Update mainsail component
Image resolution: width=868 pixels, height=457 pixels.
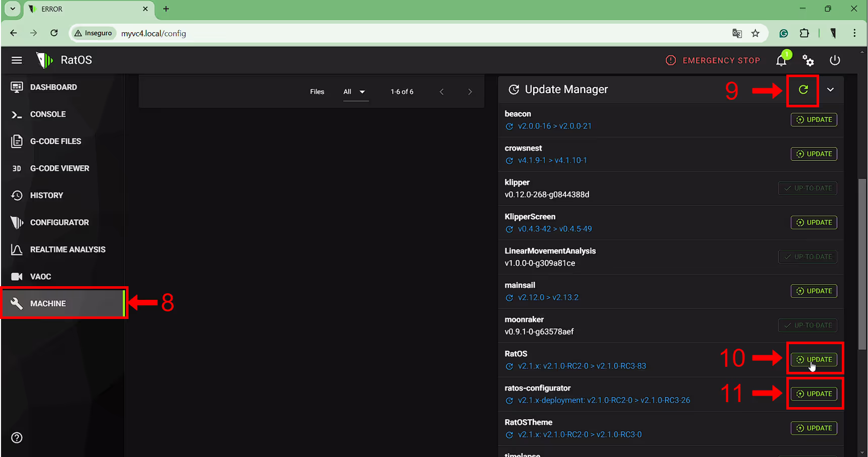click(814, 291)
